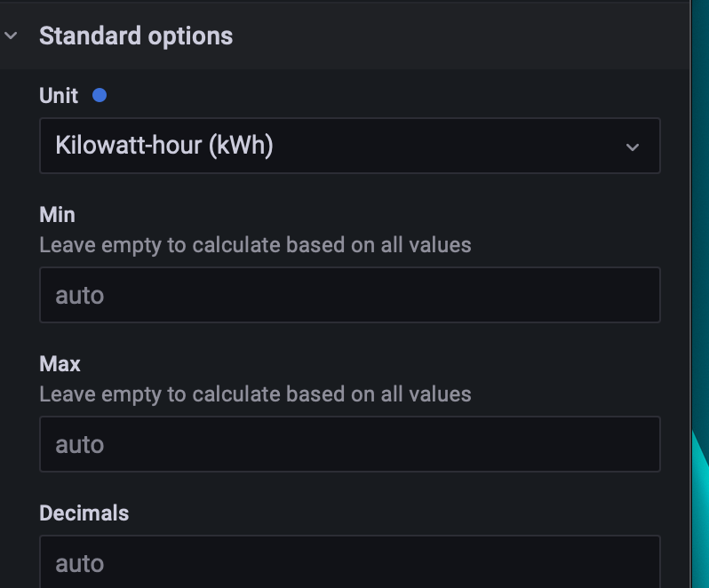
Task: Click empty space right of Standard options
Action: pos(462,36)
